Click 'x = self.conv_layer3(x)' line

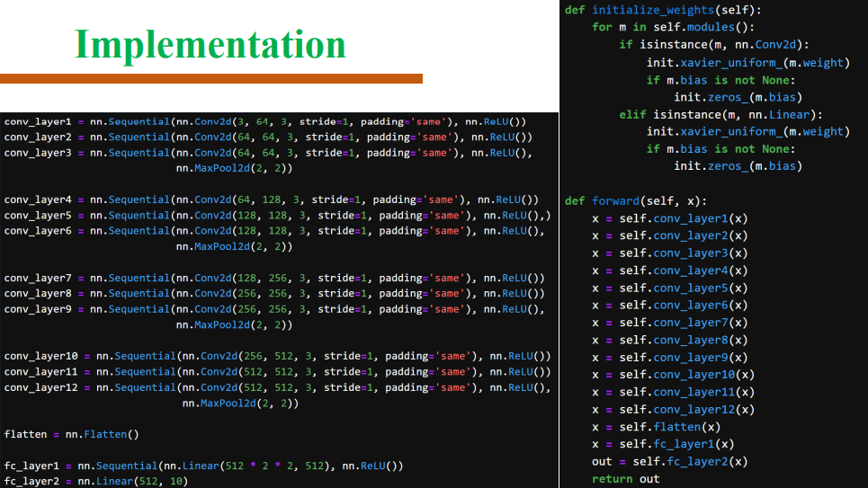(x=670, y=253)
